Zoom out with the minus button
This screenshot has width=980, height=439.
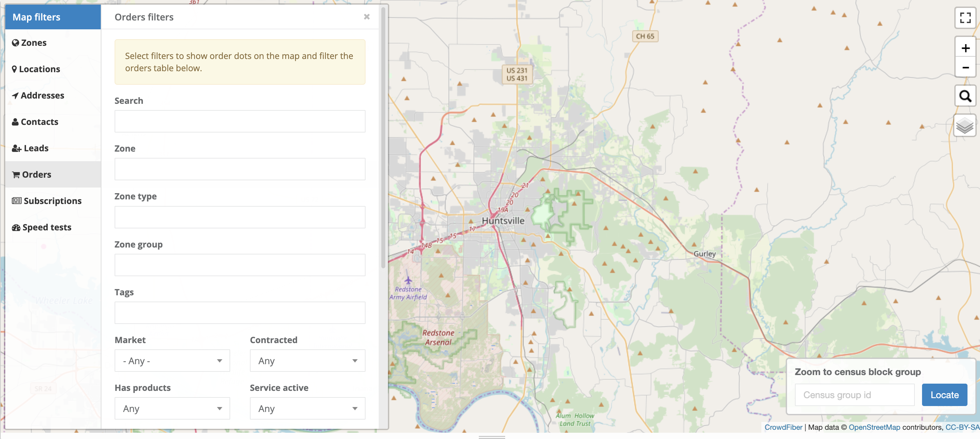pyautogui.click(x=965, y=68)
